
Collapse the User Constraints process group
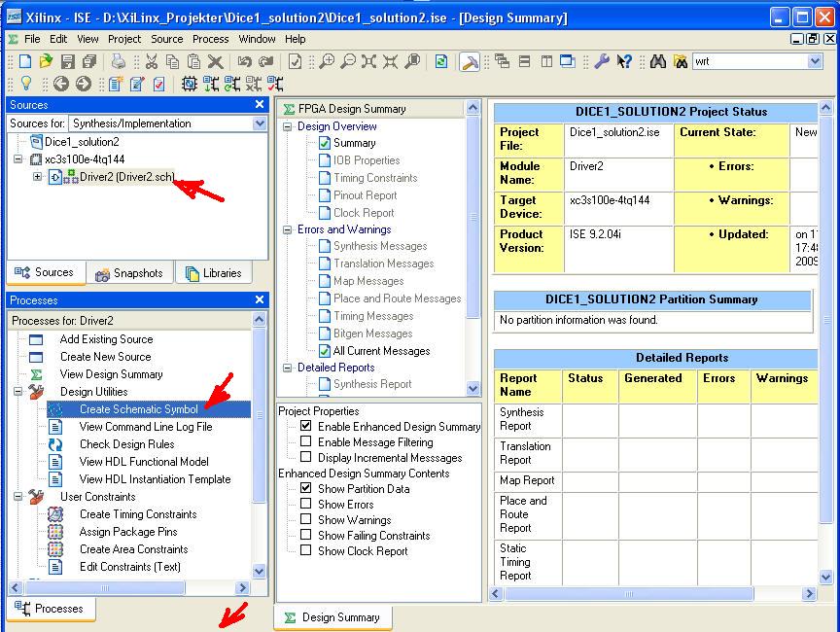[x=18, y=497]
